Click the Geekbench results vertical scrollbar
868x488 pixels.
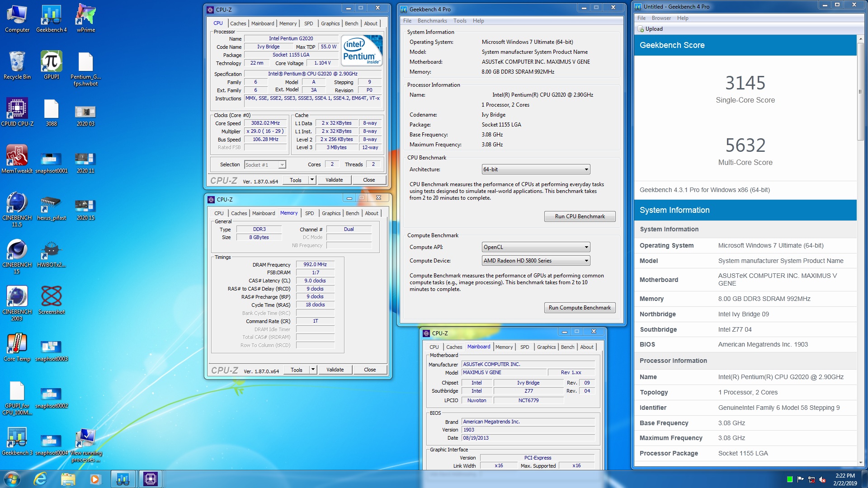coord(860,91)
